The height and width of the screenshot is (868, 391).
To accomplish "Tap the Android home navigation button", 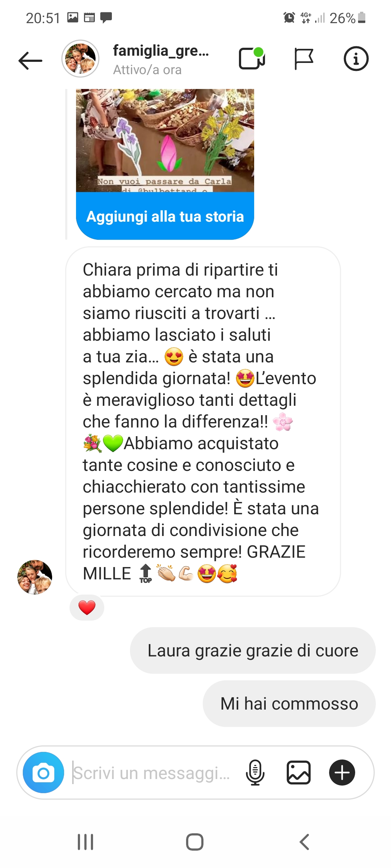I will point(195,842).
